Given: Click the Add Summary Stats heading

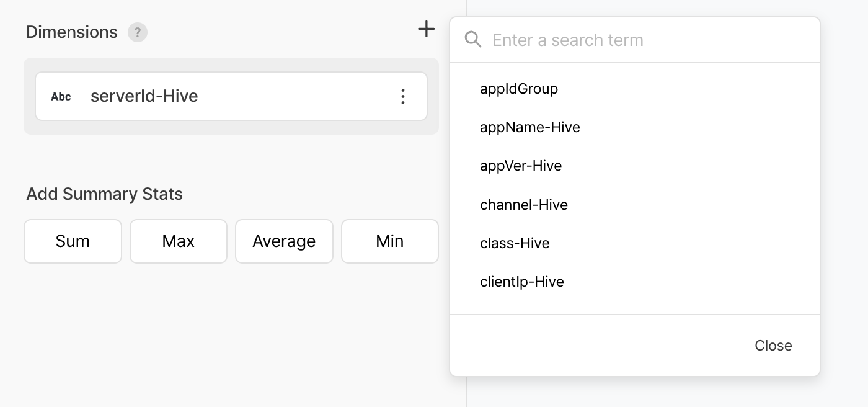Looking at the screenshot, I should (x=104, y=194).
